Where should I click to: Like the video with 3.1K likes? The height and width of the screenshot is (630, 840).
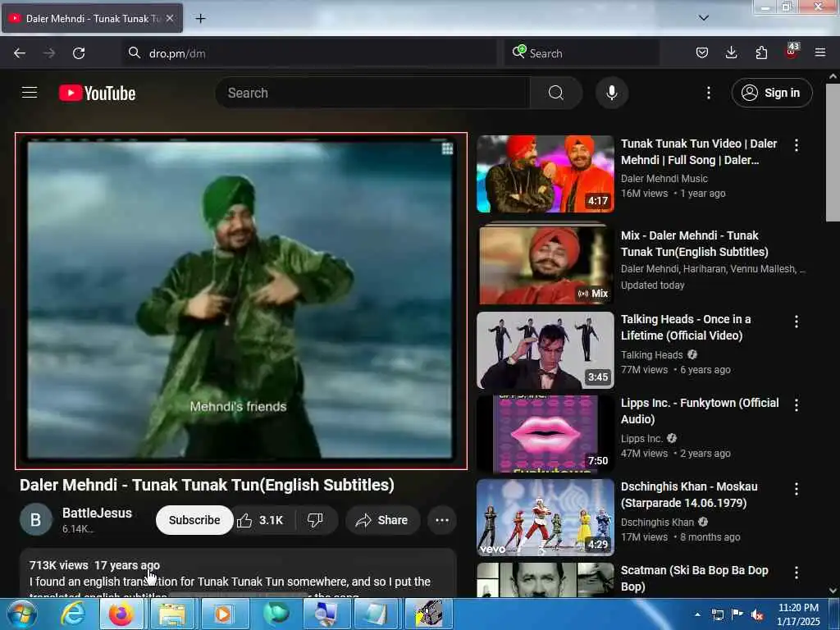coord(260,520)
